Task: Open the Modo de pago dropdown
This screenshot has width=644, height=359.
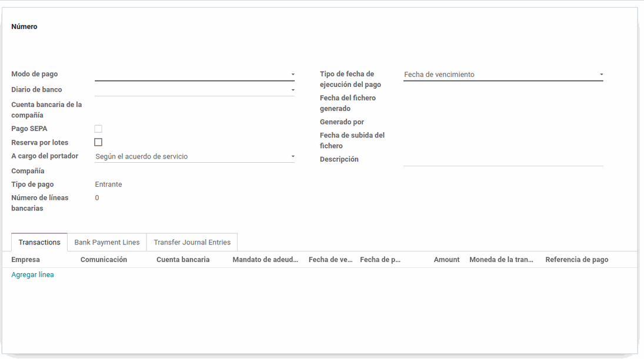Action: point(194,75)
